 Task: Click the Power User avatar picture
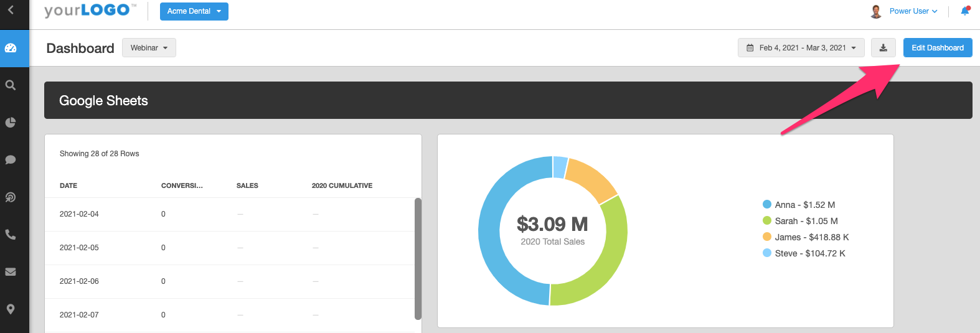point(877,11)
